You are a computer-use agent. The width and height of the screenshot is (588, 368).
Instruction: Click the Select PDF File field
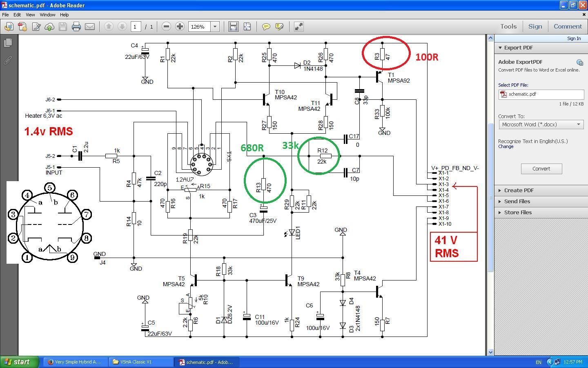541,94
